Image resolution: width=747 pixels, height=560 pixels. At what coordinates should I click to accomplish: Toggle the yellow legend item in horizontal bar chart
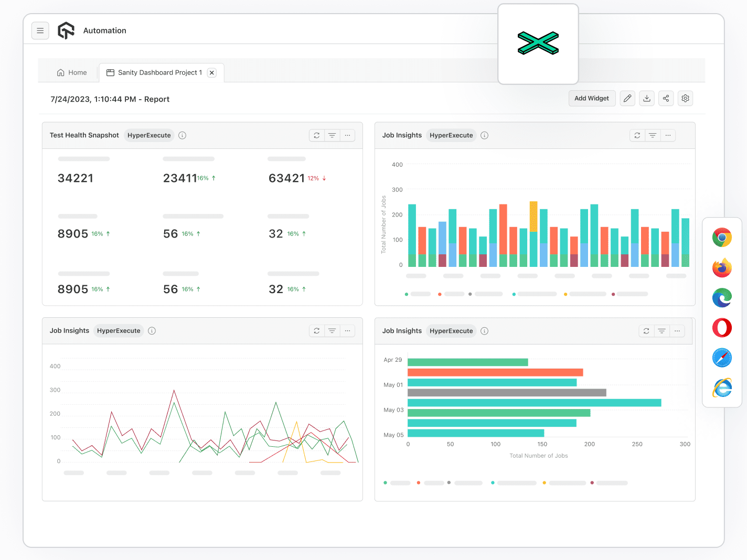[544, 483]
